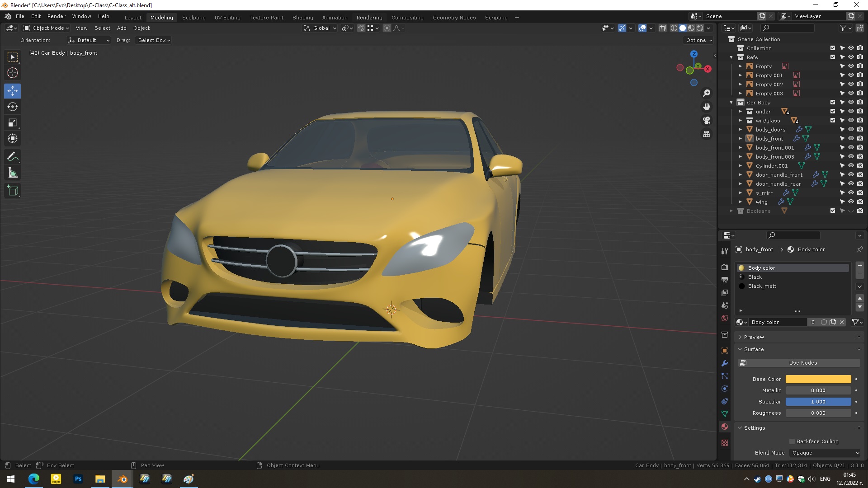Select the Cursor tool in the toolbar
The height and width of the screenshot is (488, 868).
pos(13,73)
